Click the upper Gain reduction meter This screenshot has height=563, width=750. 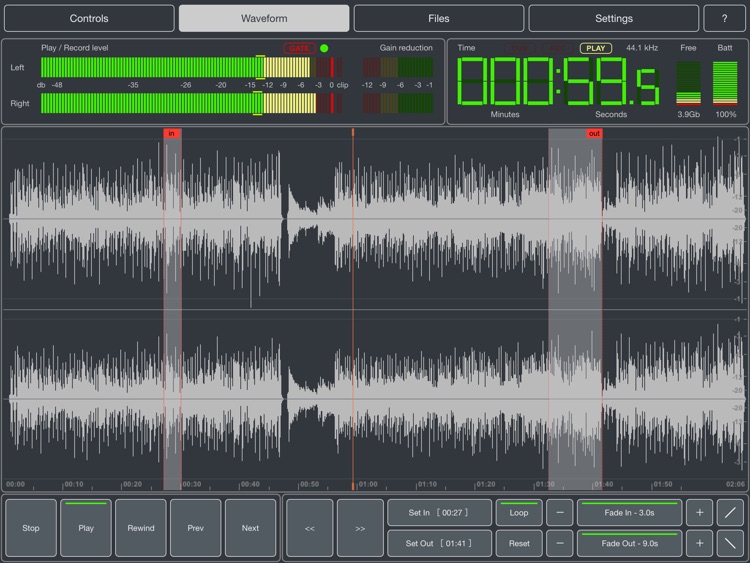(398, 67)
